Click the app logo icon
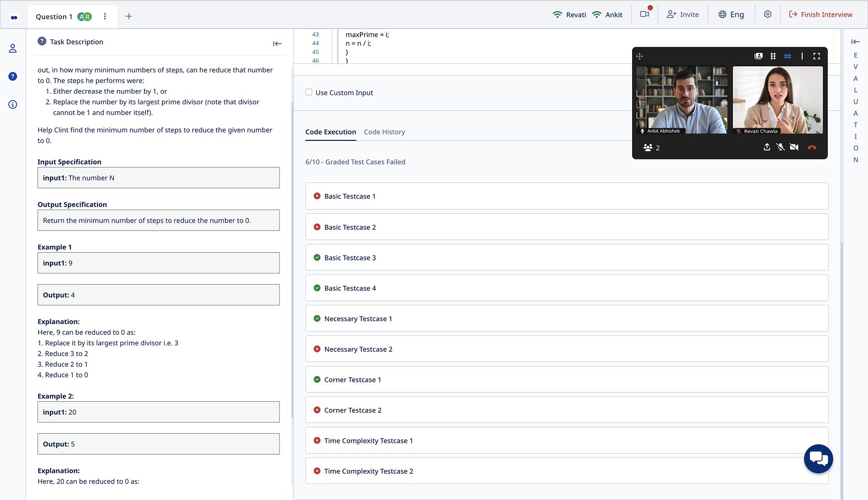The height and width of the screenshot is (500, 868). [x=14, y=17]
